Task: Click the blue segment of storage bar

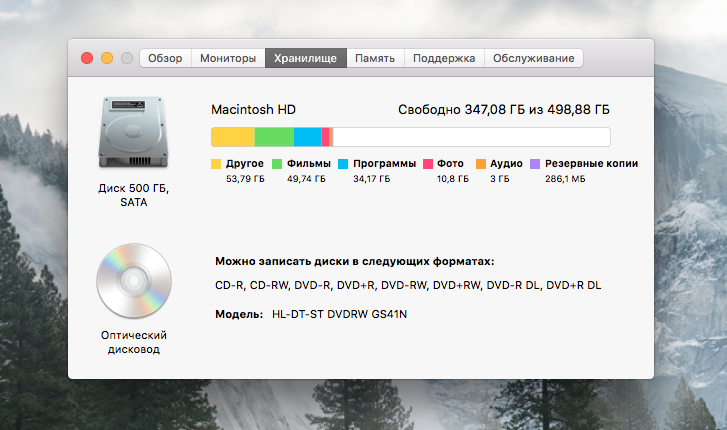Action: pos(307,137)
